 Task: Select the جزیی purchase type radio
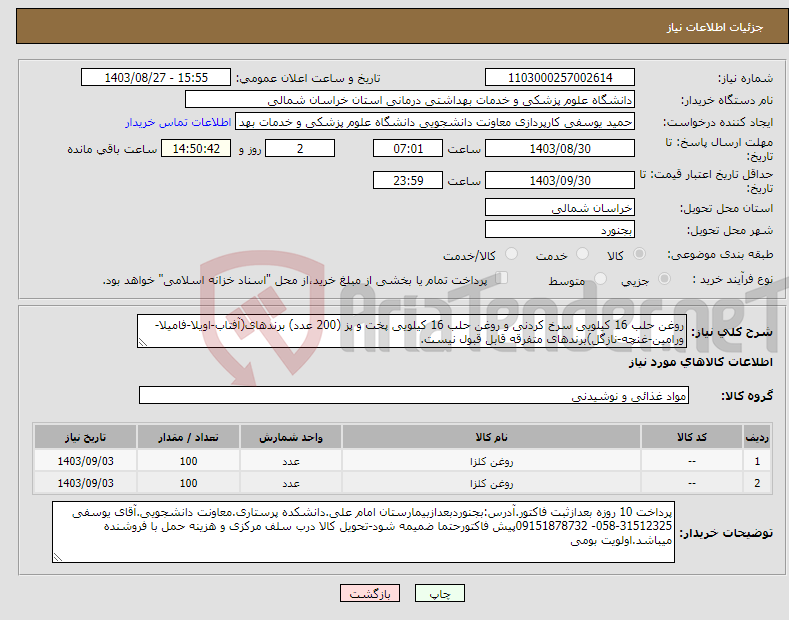664,278
